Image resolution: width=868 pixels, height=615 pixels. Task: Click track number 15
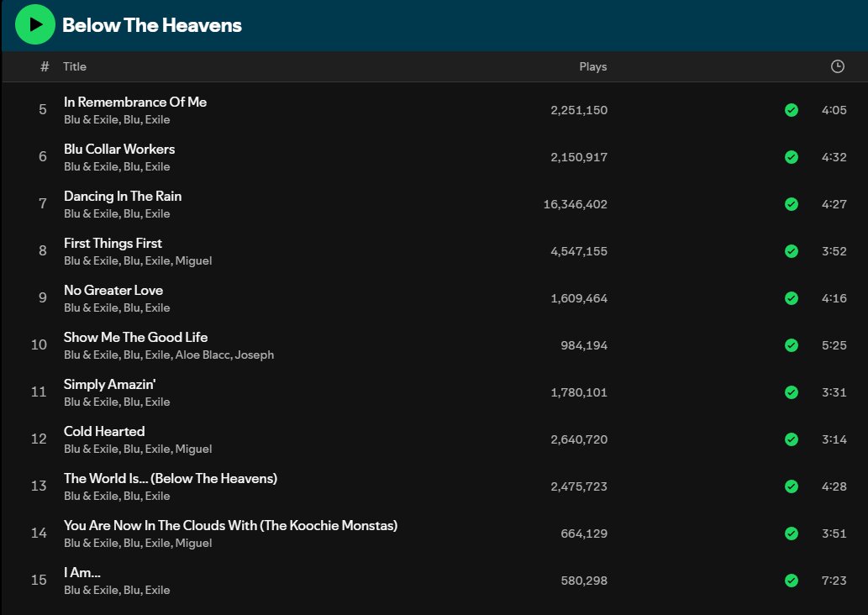pyautogui.click(x=39, y=580)
